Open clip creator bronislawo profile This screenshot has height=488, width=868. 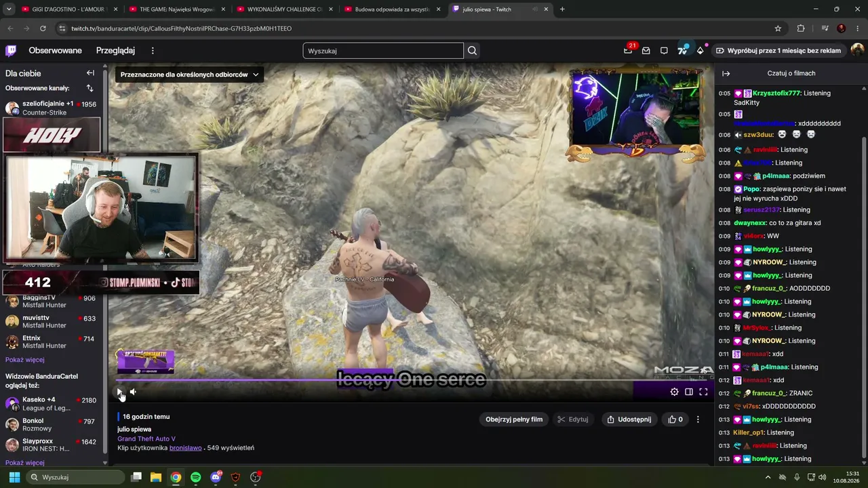186,448
